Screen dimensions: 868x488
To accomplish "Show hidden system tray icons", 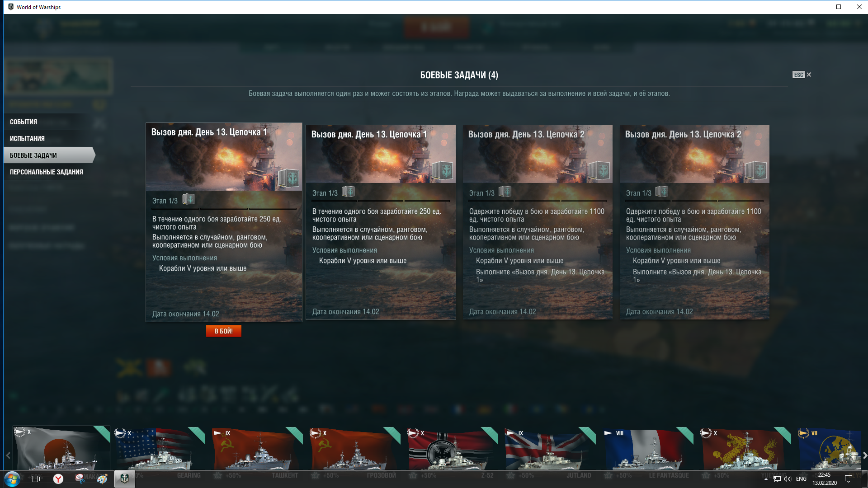I will click(766, 479).
